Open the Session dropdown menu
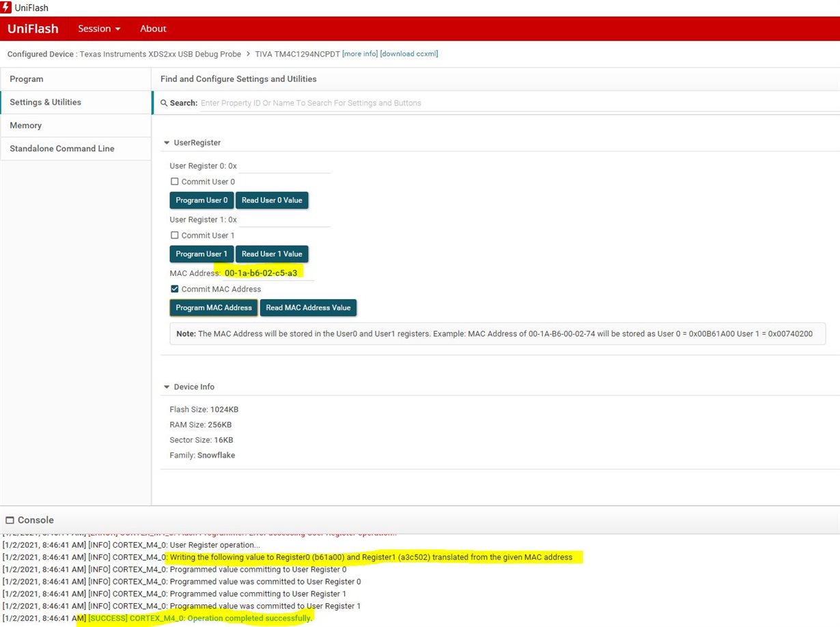 point(99,29)
